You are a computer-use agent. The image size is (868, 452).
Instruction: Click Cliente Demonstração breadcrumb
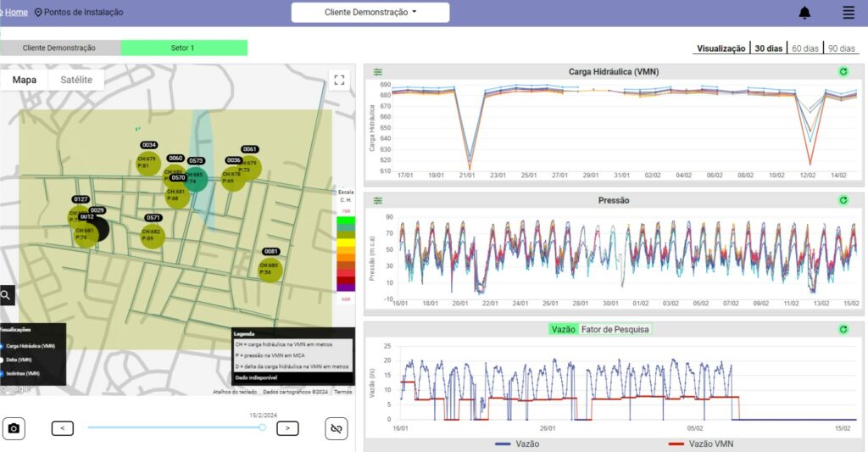(59, 47)
